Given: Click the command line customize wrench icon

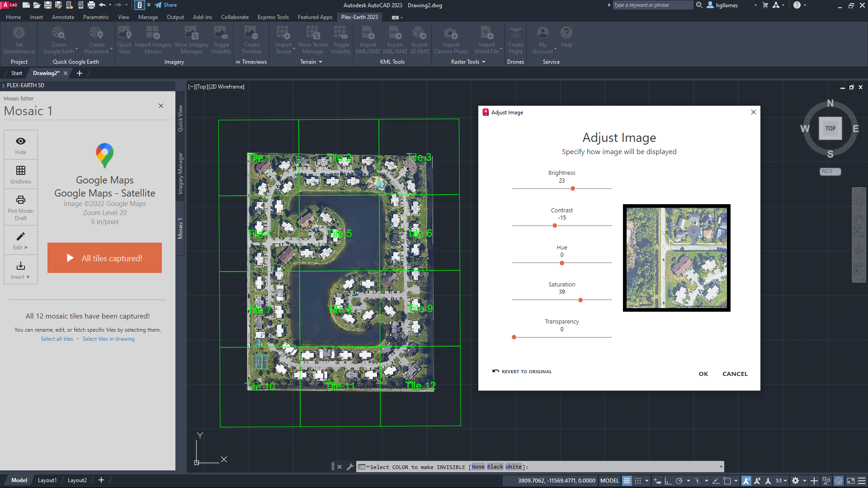Looking at the screenshot, I should click(x=350, y=467).
